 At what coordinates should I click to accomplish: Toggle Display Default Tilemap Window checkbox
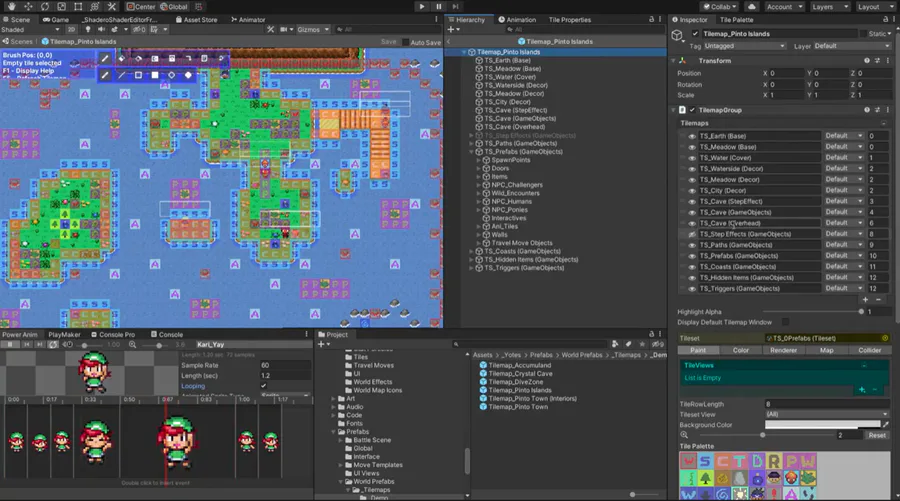click(785, 322)
